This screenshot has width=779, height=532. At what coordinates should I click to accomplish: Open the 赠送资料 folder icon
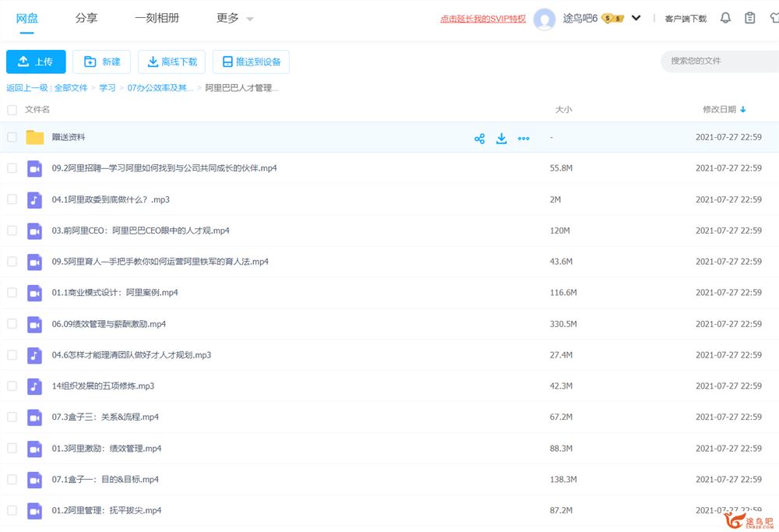pos(34,137)
